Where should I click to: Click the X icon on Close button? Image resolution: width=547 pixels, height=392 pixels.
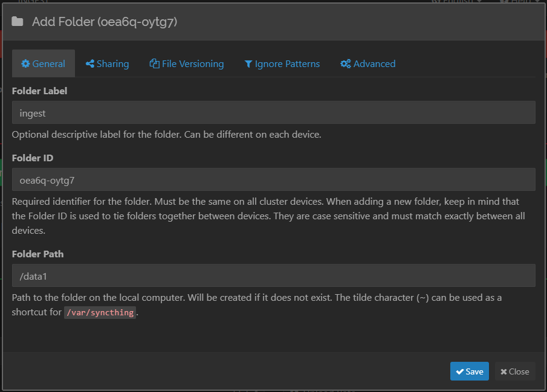click(503, 371)
